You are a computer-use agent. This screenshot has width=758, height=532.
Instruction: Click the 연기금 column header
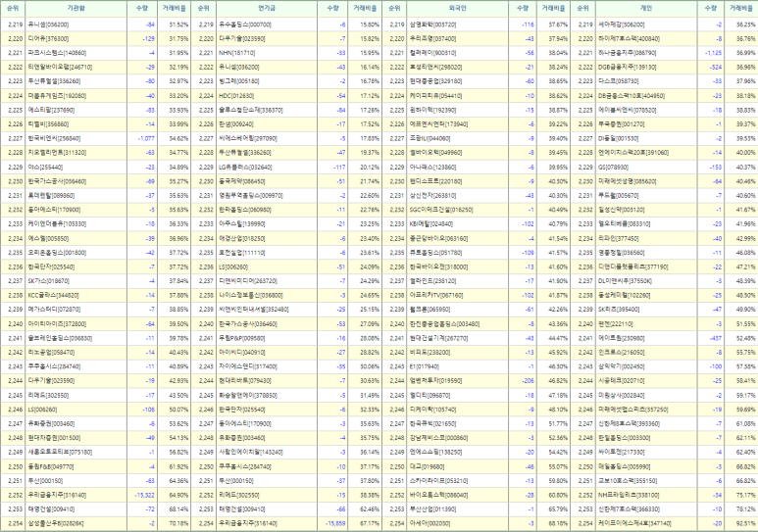[267, 8]
